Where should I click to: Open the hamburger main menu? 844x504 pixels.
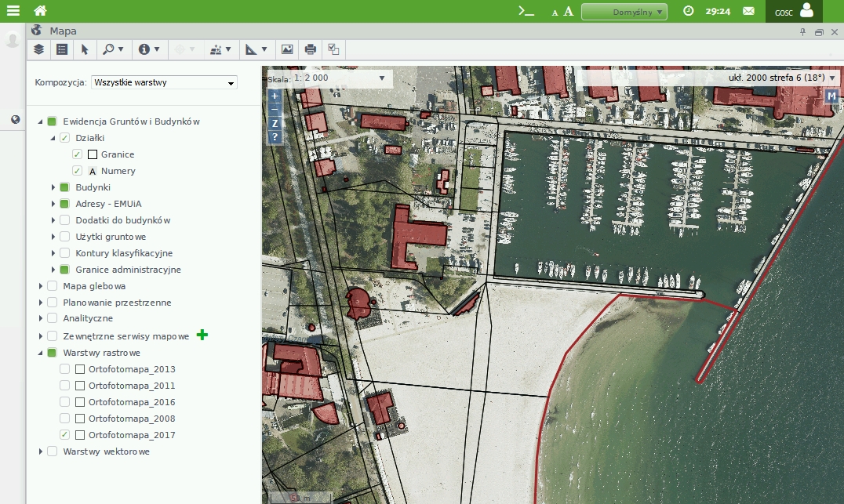13,11
